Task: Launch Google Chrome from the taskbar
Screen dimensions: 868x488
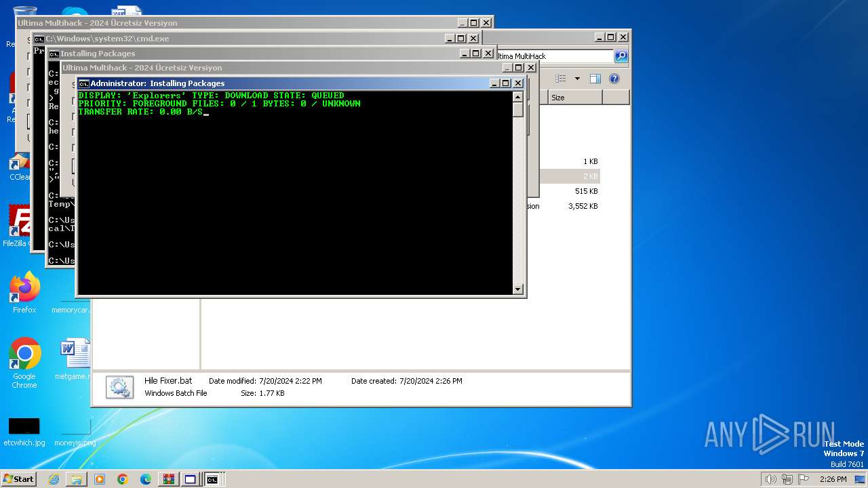Action: pyautogui.click(x=123, y=479)
